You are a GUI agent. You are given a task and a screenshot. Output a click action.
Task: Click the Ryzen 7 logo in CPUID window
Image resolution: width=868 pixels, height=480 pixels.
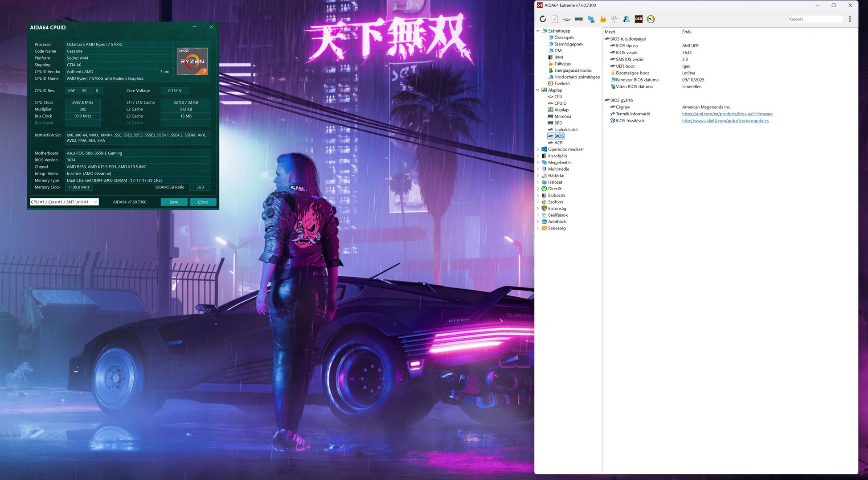[x=192, y=61]
